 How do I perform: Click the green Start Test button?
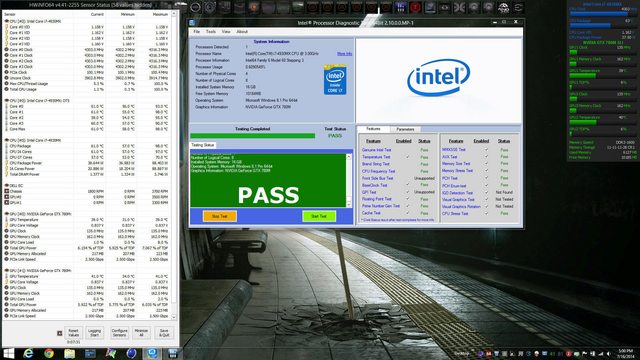coord(319,216)
